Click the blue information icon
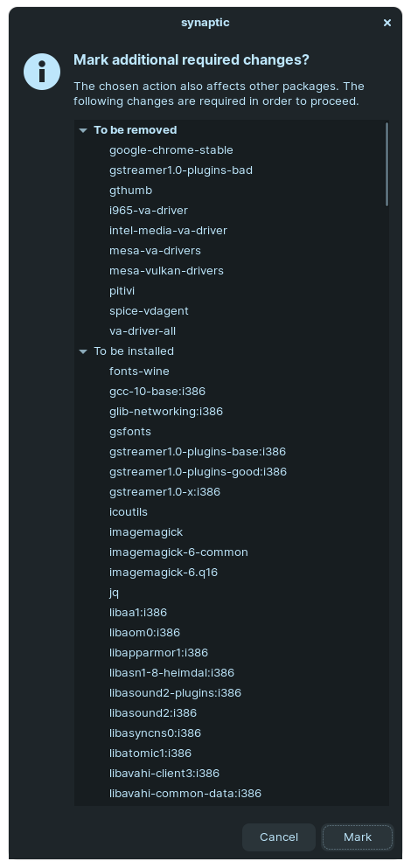 42,72
